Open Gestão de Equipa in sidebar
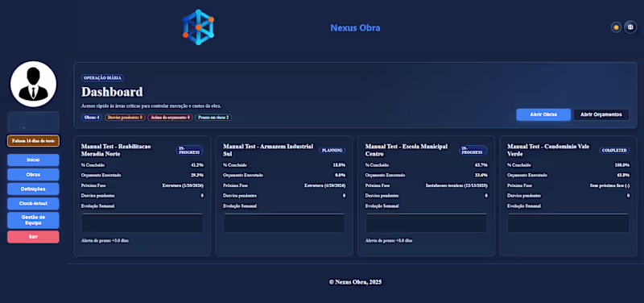644x303 pixels. click(x=33, y=220)
